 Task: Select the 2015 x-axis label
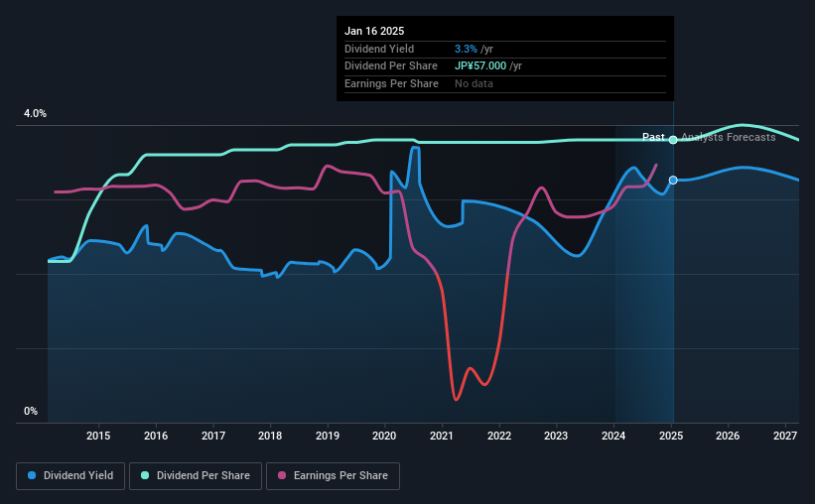pyautogui.click(x=98, y=436)
